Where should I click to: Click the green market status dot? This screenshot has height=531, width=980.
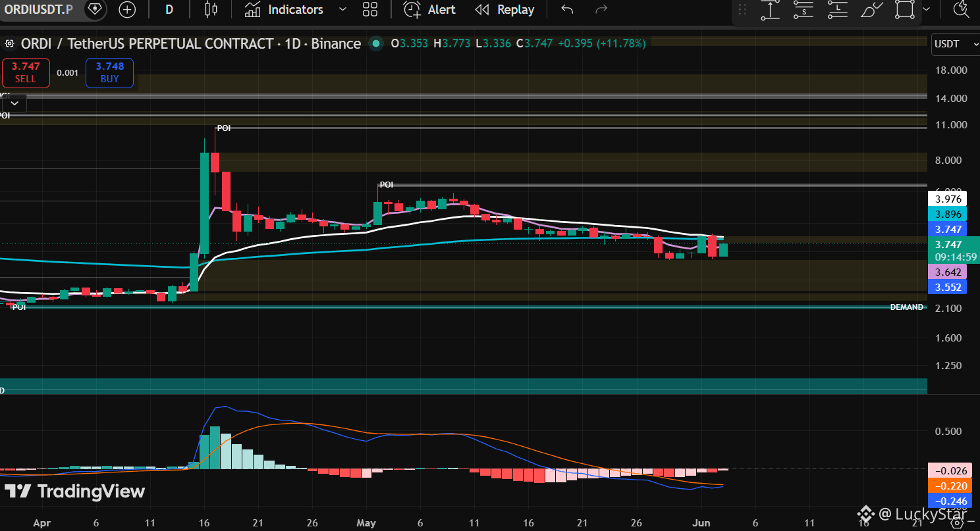tap(376, 44)
